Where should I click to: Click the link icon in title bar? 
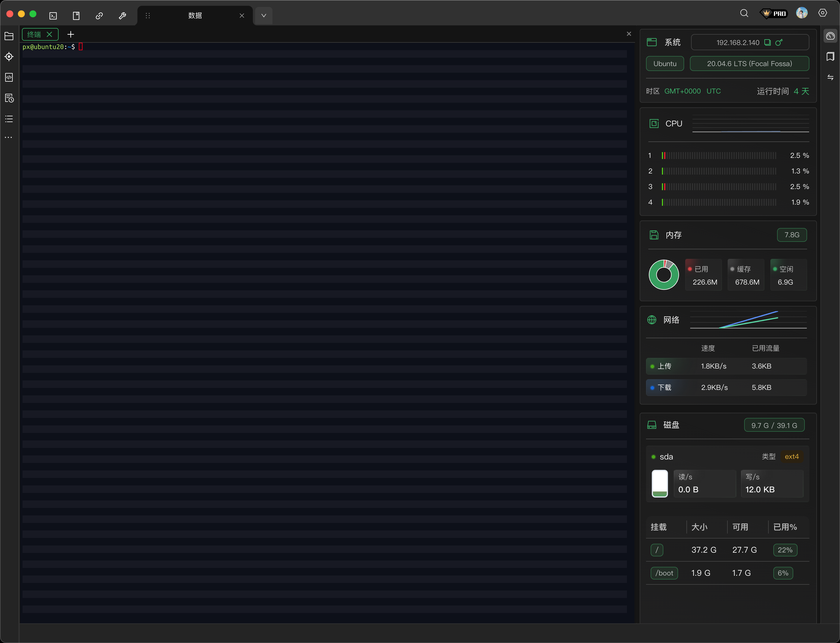pos(99,16)
